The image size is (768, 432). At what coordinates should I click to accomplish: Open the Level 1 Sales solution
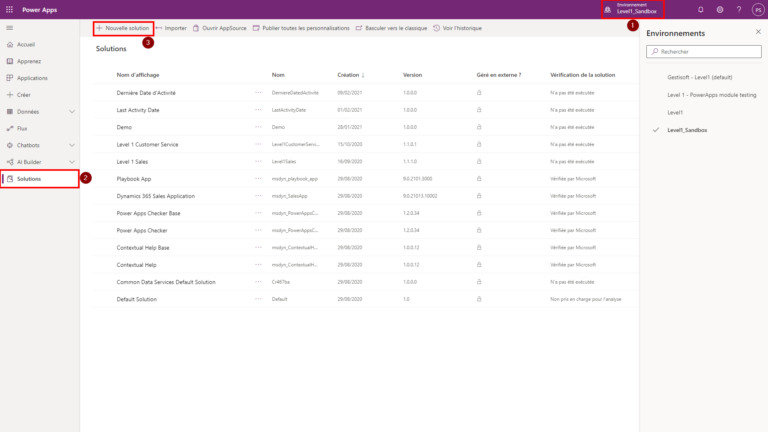132,162
